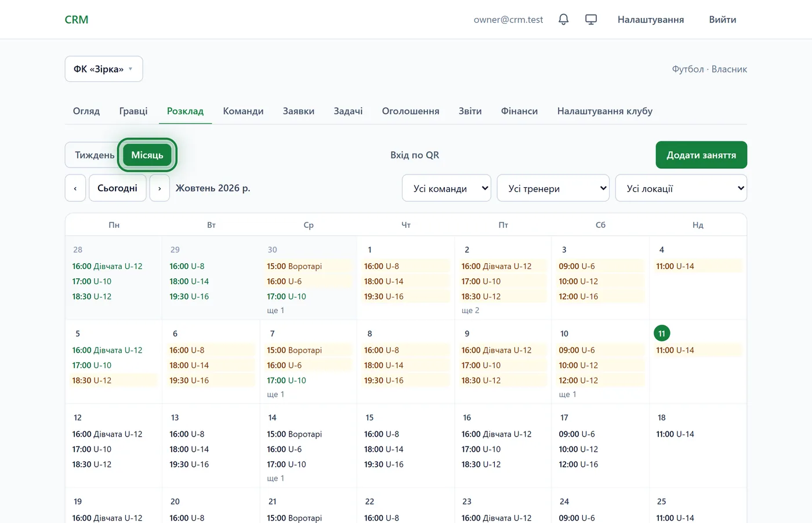This screenshot has width=812, height=523.
Task: Expand the Усі команди dropdown
Action: tap(447, 188)
